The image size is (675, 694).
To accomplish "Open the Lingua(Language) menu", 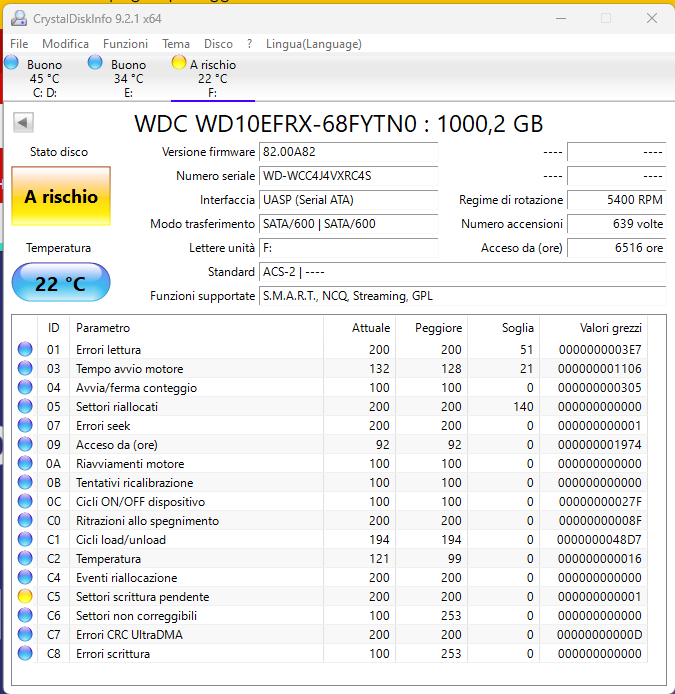I will click(314, 44).
